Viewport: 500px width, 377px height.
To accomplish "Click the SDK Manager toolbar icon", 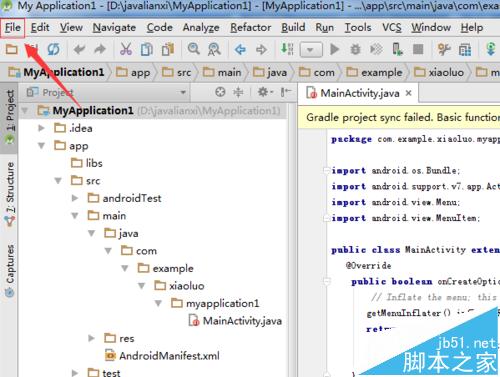I will 490,50.
